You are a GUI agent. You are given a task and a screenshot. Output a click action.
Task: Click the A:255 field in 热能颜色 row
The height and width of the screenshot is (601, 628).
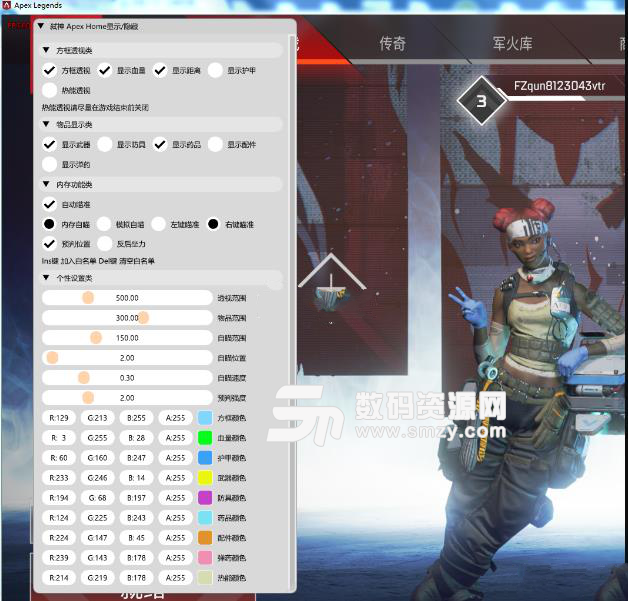coord(175,578)
